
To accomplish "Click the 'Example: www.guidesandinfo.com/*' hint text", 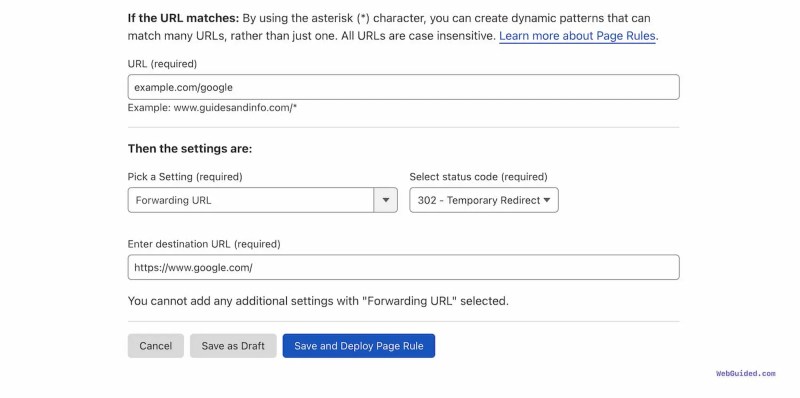I will [212, 108].
